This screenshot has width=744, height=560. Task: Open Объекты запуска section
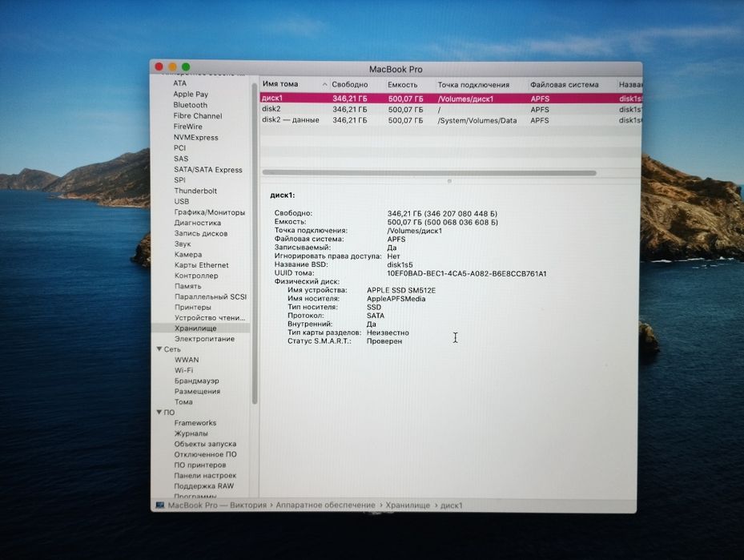point(205,444)
